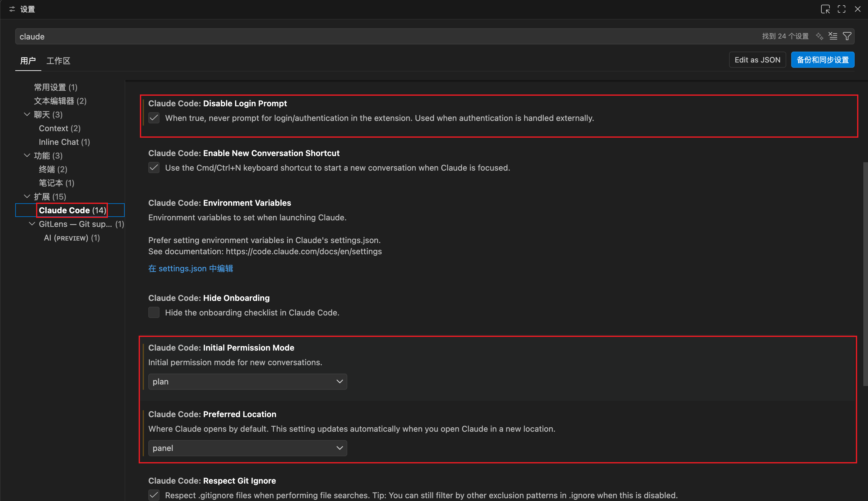The image size is (868, 501).
Task: Select 笔记本 (1) tree entry
Action: pos(57,183)
